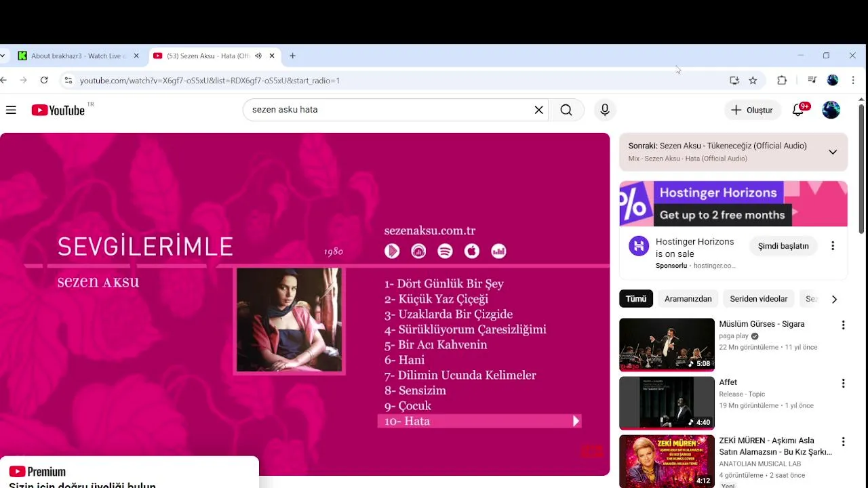Open Chrome three-dot menu
Screen dimensions: 868x488
[x=853, y=80]
